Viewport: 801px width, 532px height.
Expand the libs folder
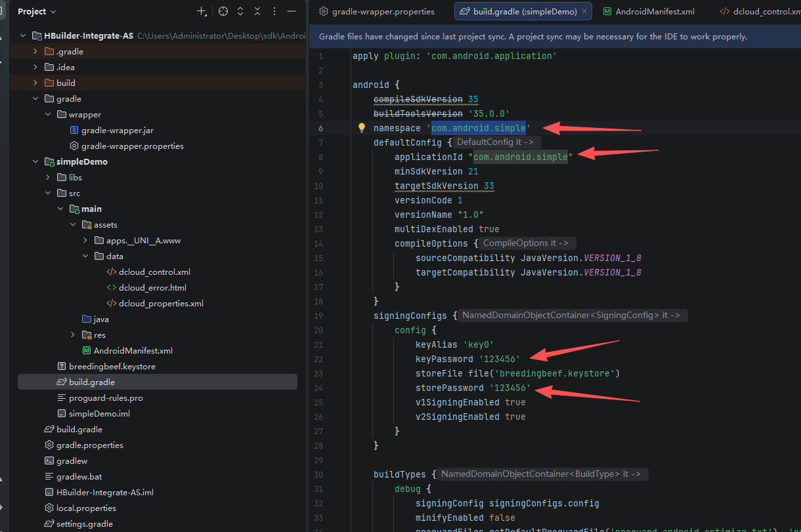point(48,177)
